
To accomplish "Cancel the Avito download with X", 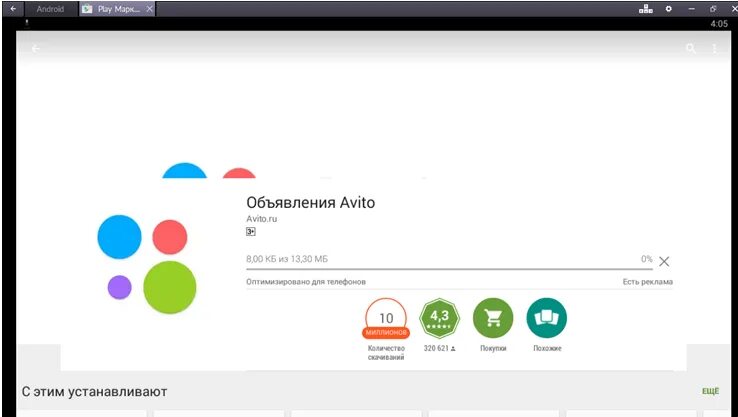I will (x=664, y=261).
